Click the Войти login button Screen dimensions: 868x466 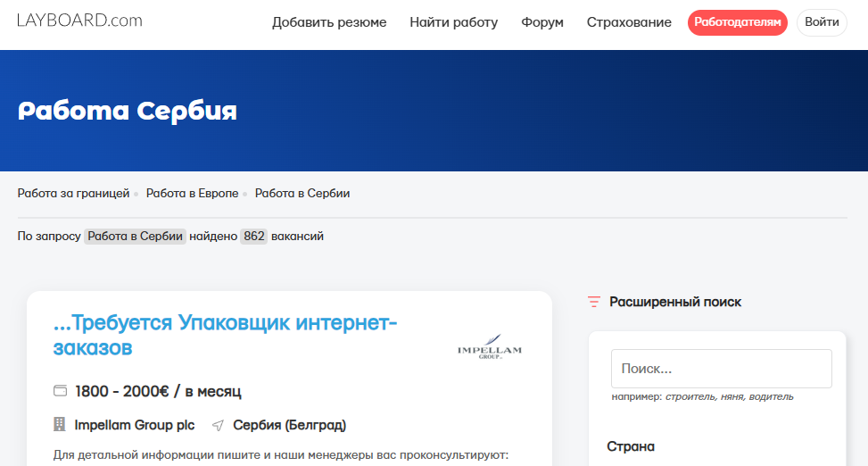point(822,22)
